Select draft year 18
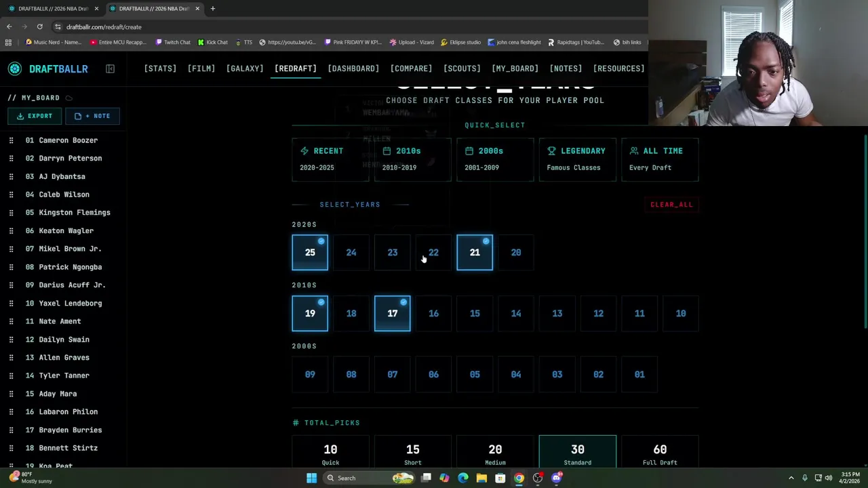This screenshot has width=868, height=488. [351, 313]
